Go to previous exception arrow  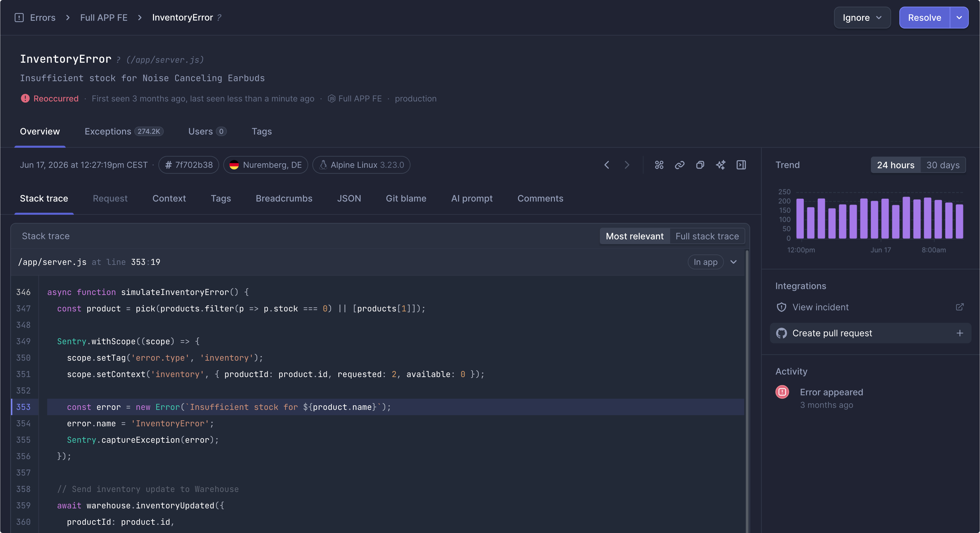click(607, 165)
